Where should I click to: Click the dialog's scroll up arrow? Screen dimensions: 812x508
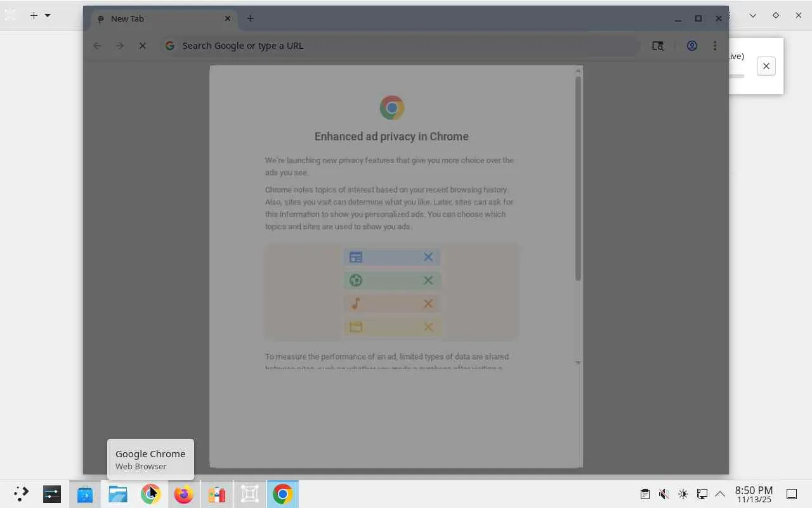pyautogui.click(x=578, y=70)
